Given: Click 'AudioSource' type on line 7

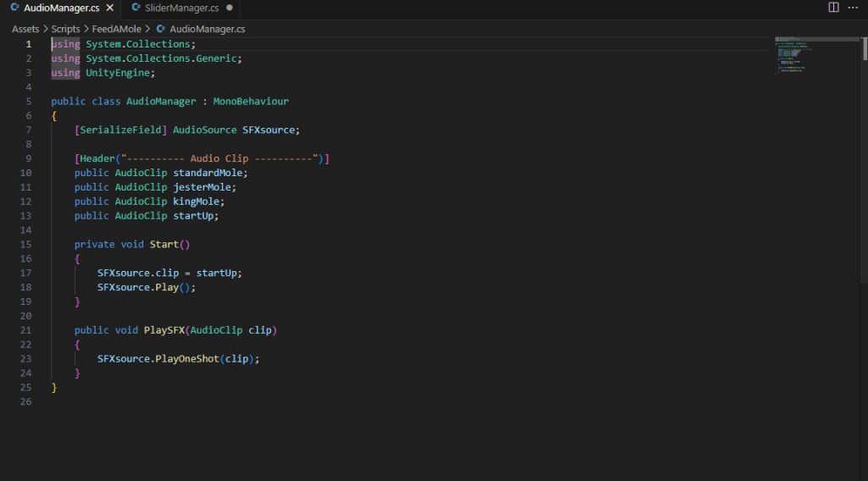Looking at the screenshot, I should point(205,130).
